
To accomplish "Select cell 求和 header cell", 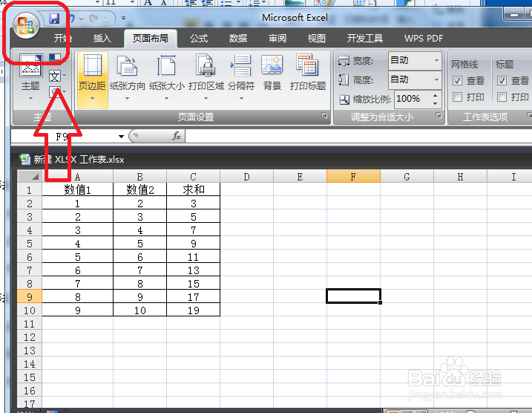I will pyautogui.click(x=194, y=189).
